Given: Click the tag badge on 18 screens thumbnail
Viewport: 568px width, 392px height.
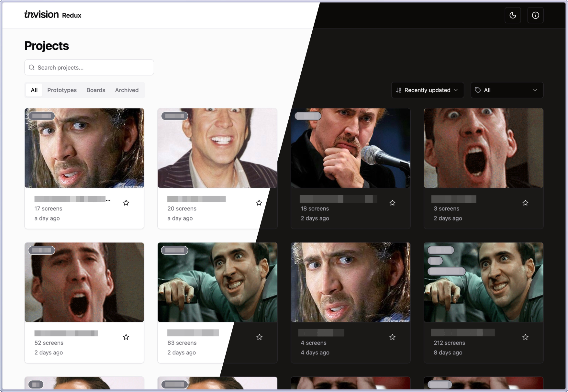Looking at the screenshot, I should (x=308, y=116).
